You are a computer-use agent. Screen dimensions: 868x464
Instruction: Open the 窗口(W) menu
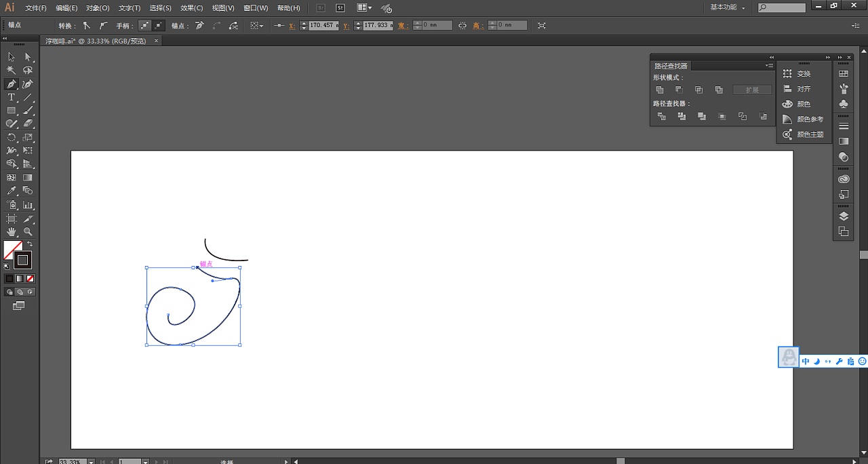[x=256, y=8]
